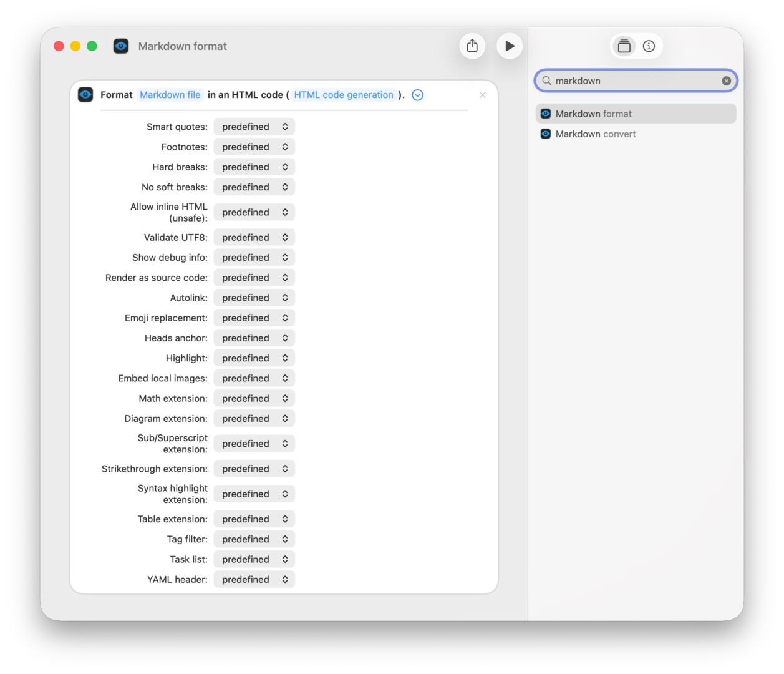This screenshot has width=784, height=674.
Task: Click the eye icon beside Markdown format result
Action: [545, 114]
